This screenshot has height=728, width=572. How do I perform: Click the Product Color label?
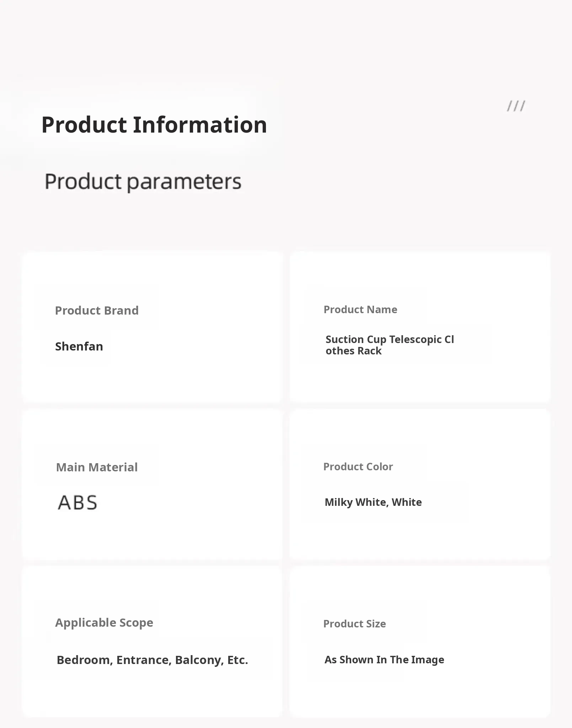coord(358,467)
